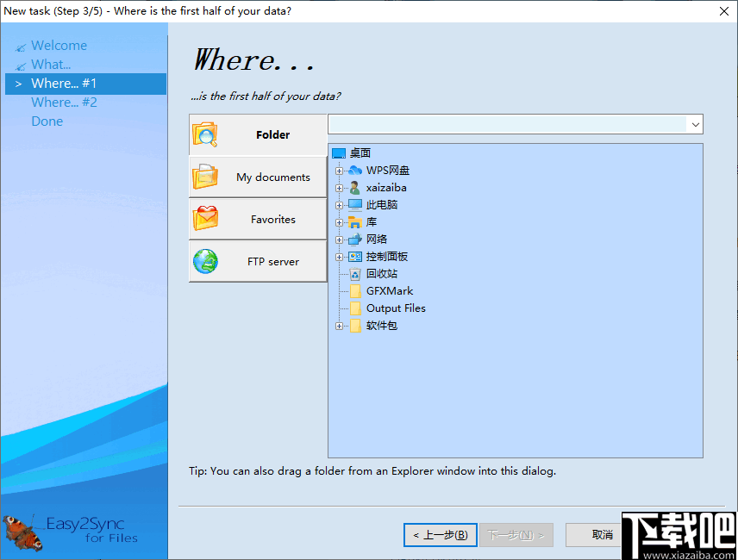Viewport: 738px width, 560px height.
Task: Select the 控制面板 control panel icon
Action: coord(355,256)
